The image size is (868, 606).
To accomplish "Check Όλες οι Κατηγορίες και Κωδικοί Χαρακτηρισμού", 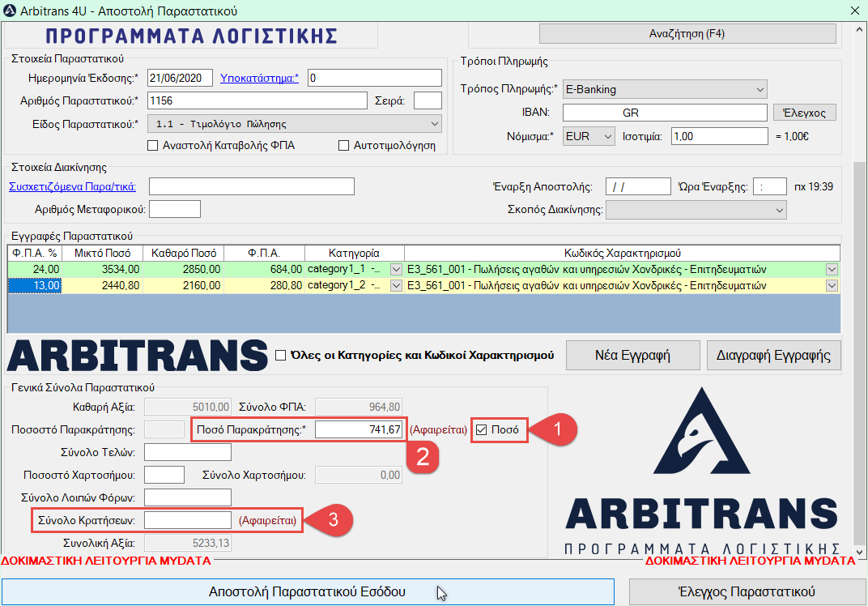I will [281, 355].
